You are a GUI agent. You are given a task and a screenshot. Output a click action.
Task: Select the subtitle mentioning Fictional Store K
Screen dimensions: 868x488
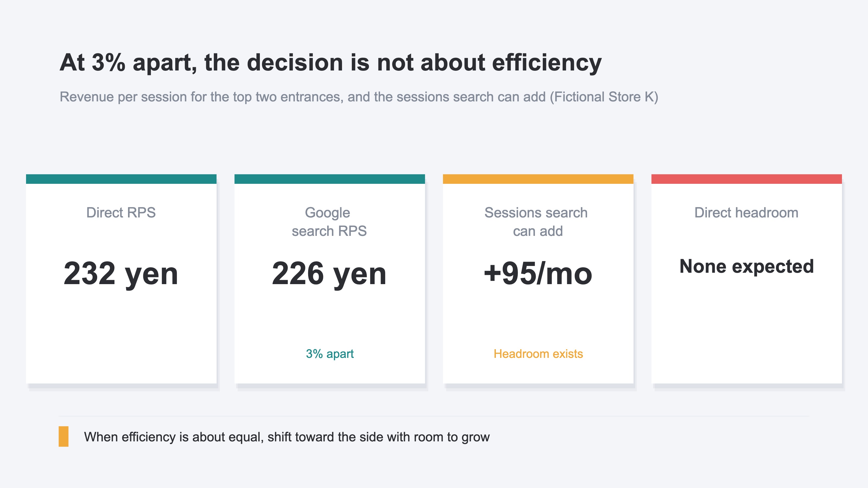(x=359, y=97)
